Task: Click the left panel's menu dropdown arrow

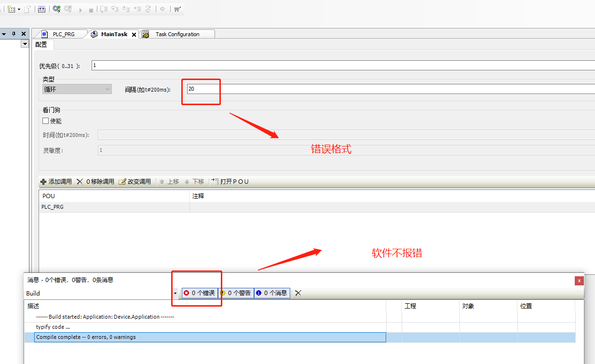Action: click(x=4, y=34)
